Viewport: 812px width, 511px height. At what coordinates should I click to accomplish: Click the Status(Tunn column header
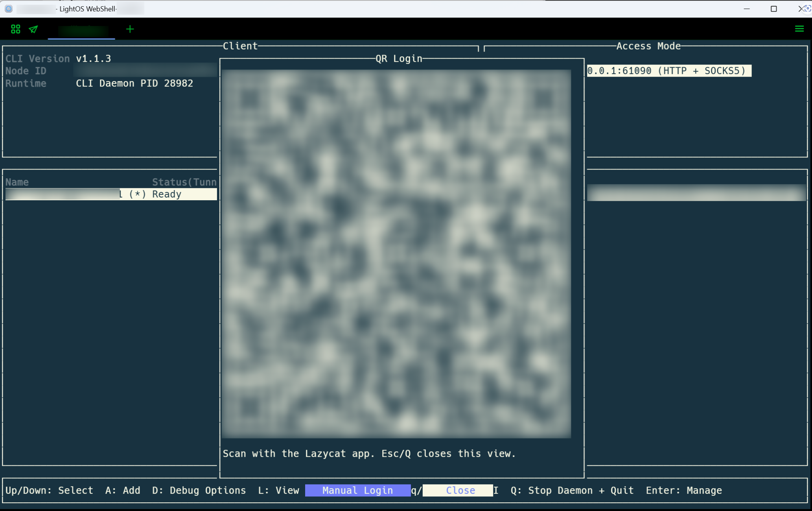click(184, 182)
